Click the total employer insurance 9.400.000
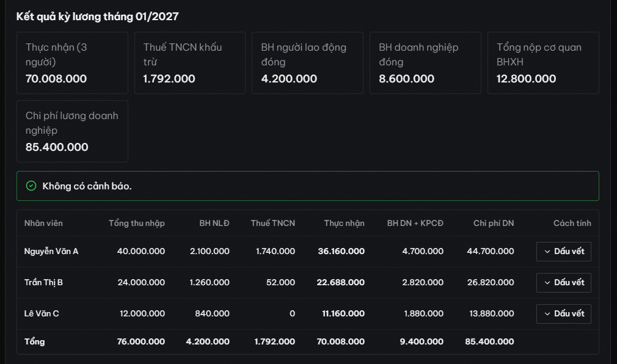 tap(422, 341)
